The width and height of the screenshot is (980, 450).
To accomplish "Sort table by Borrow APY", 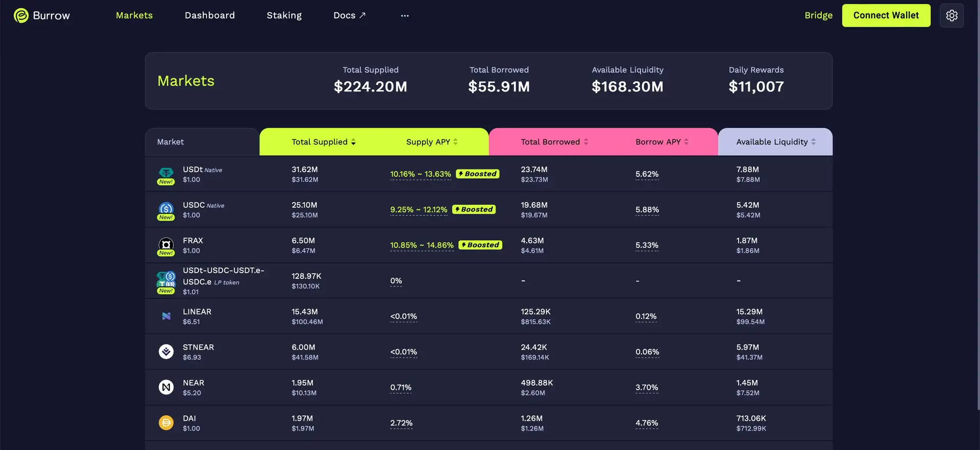I will click(661, 142).
